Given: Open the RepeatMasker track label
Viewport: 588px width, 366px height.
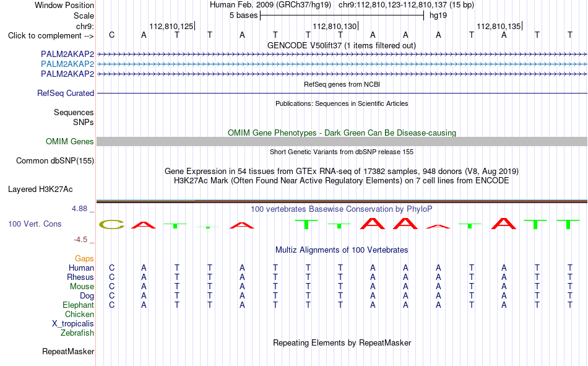Looking at the screenshot, I should (68, 351).
